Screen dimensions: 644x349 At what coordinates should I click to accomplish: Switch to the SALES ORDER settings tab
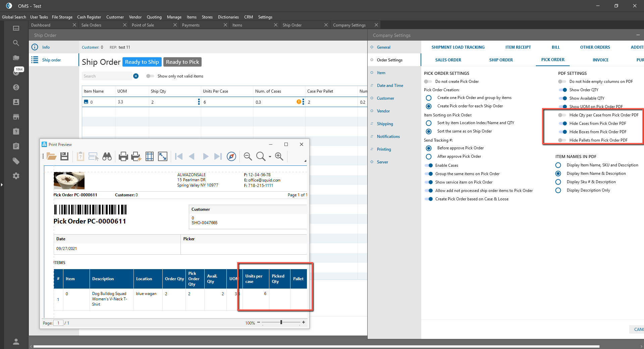click(x=448, y=60)
